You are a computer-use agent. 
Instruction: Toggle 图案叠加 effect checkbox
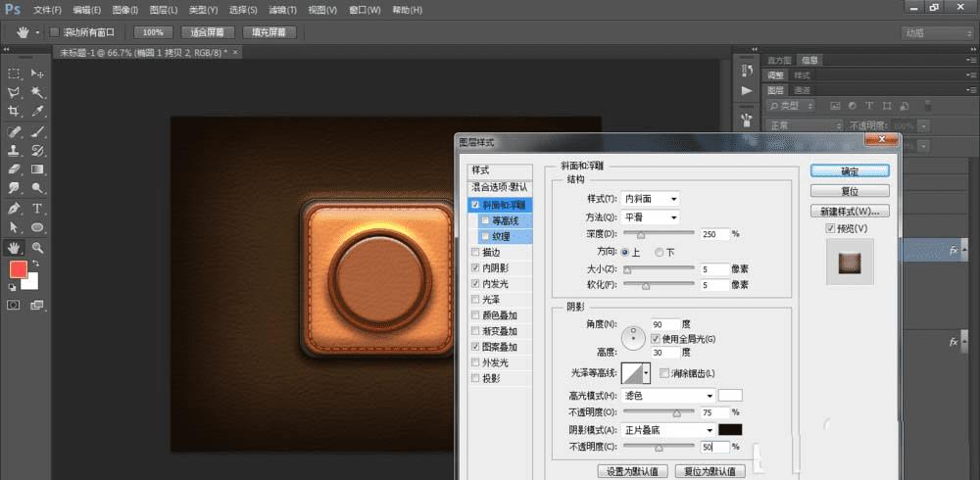(476, 347)
